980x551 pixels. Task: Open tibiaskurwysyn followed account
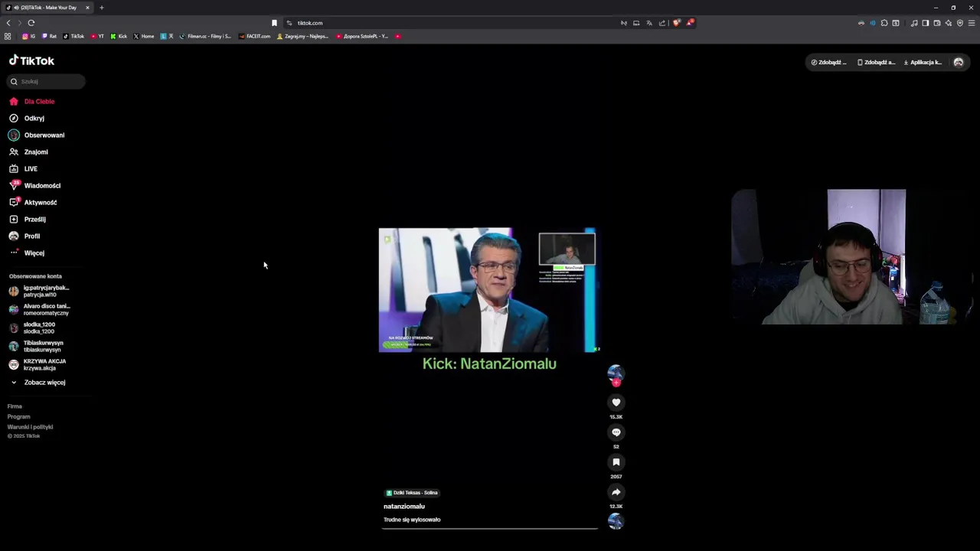(x=36, y=346)
